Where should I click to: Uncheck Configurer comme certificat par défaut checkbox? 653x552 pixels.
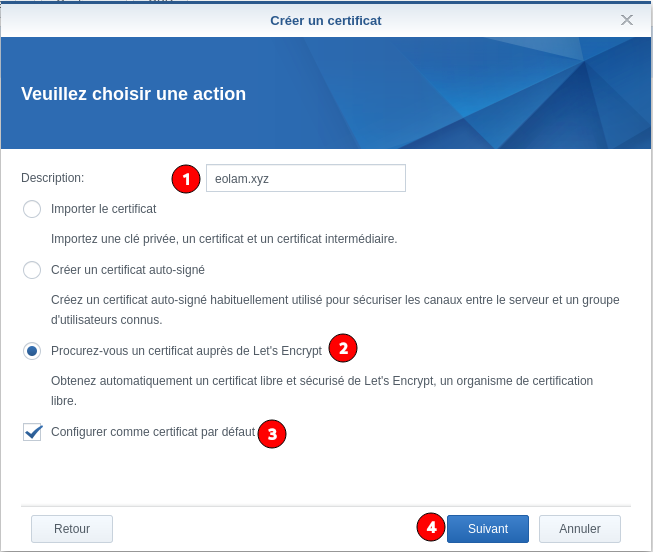click(32, 432)
